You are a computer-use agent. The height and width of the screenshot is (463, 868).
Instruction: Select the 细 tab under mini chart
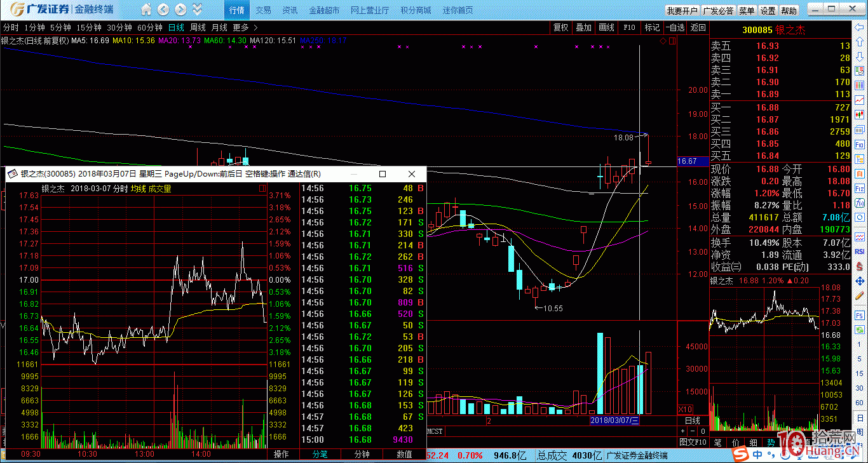754,442
